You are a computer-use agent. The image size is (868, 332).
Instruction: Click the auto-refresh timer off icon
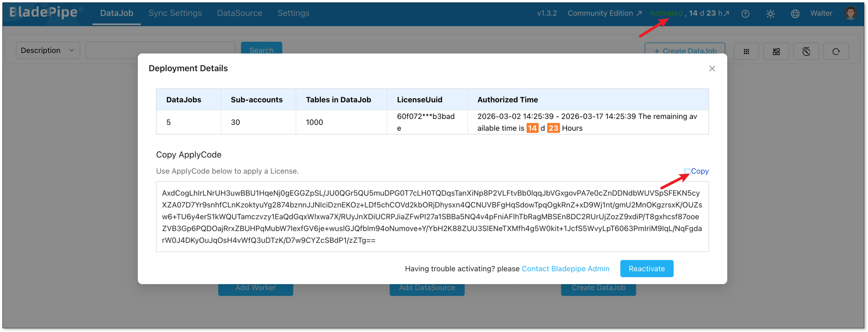806,51
